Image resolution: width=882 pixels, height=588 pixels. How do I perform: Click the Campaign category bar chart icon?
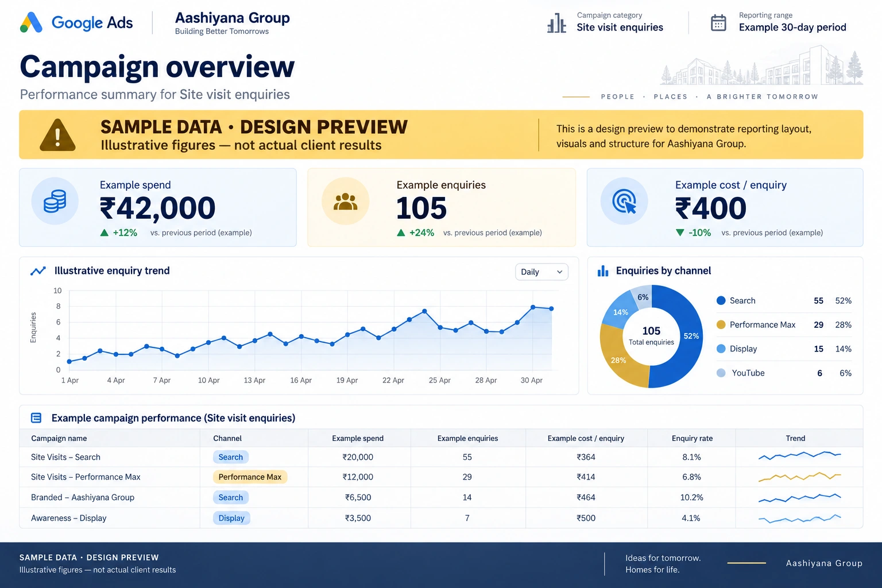coord(556,23)
